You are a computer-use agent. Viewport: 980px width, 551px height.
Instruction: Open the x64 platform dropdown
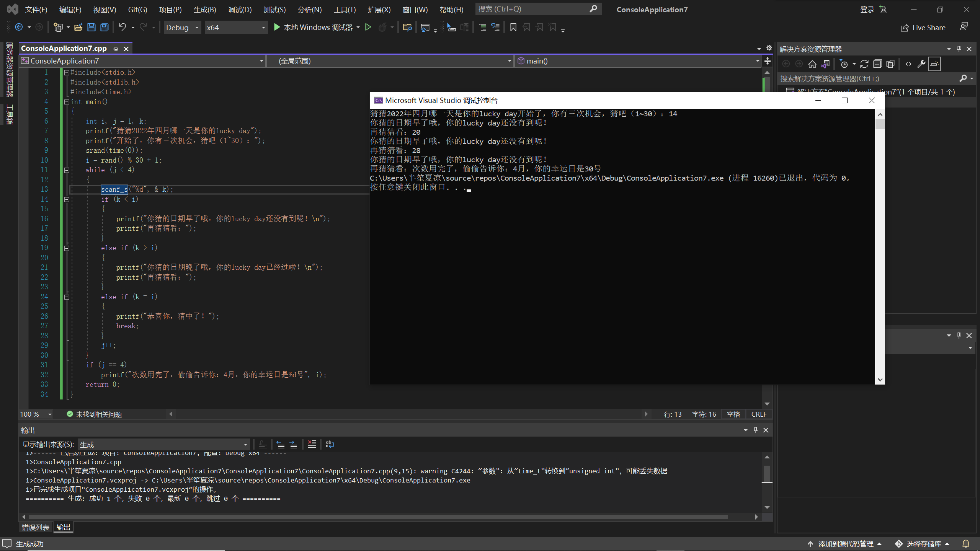pos(235,27)
